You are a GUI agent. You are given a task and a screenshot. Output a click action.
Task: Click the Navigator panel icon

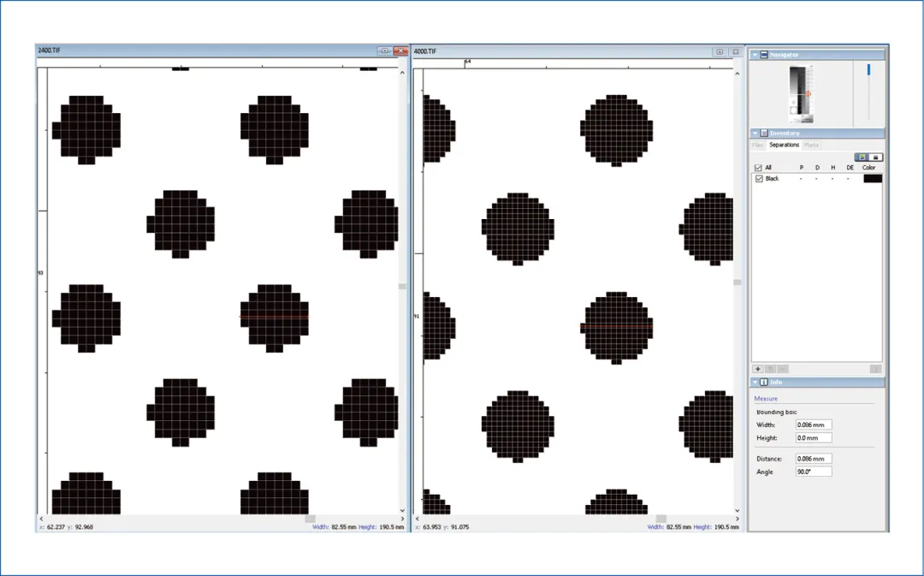point(764,55)
